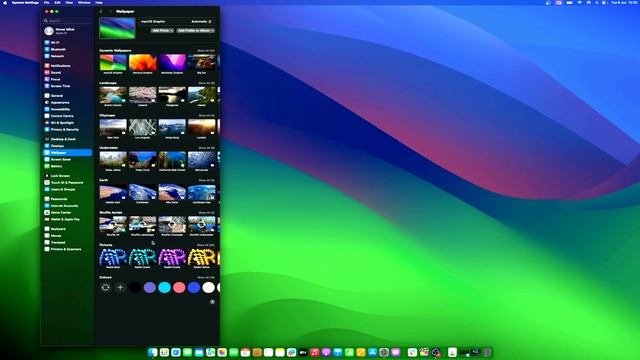
Task: Select Sound in the sidebar
Action: click(67, 73)
